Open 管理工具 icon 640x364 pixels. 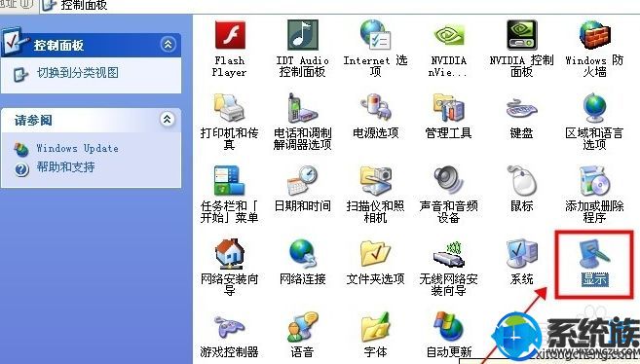[x=448, y=108]
